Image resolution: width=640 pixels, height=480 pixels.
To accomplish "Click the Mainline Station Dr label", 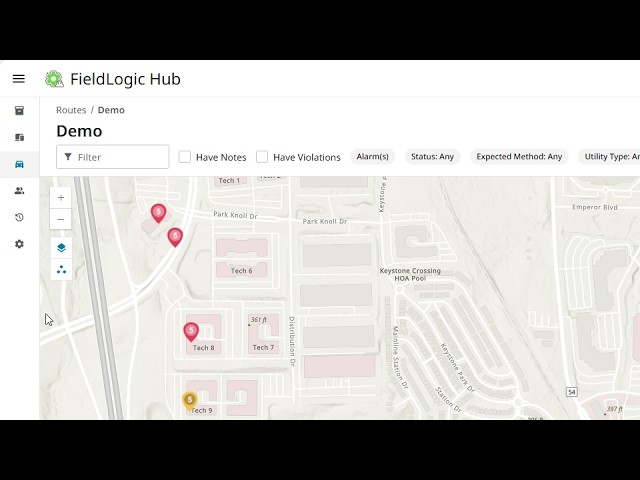I will pyautogui.click(x=400, y=357).
